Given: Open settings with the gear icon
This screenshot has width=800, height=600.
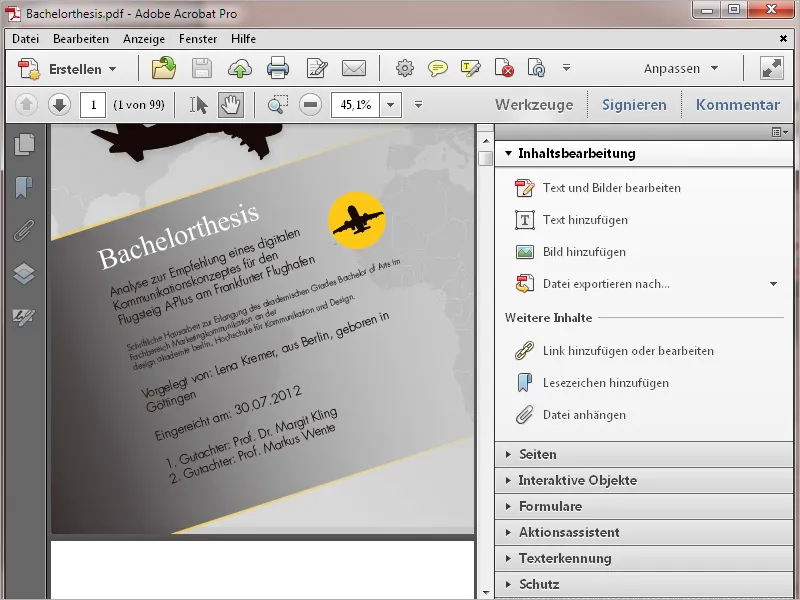Looking at the screenshot, I should pyautogui.click(x=405, y=68).
